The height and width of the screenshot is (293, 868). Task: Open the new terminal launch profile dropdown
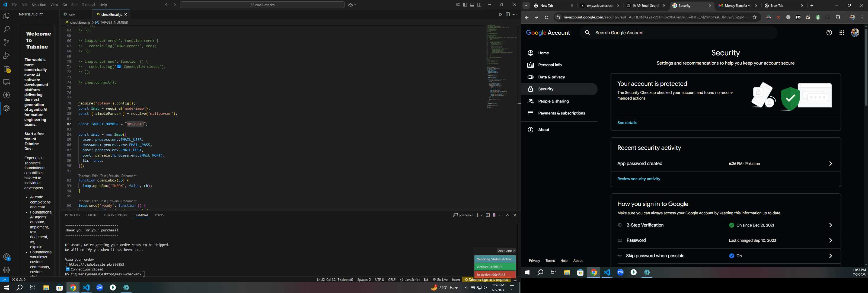coord(482,215)
